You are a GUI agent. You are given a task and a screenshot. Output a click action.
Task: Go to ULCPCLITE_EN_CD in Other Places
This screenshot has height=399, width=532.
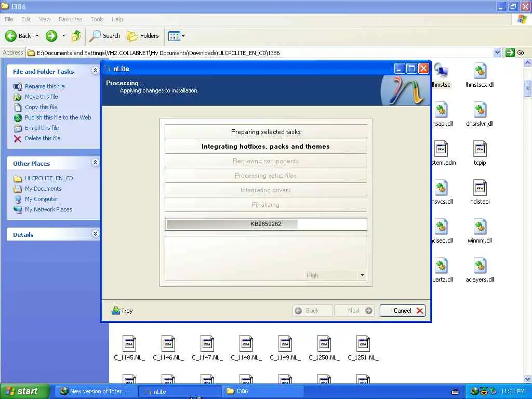point(48,179)
